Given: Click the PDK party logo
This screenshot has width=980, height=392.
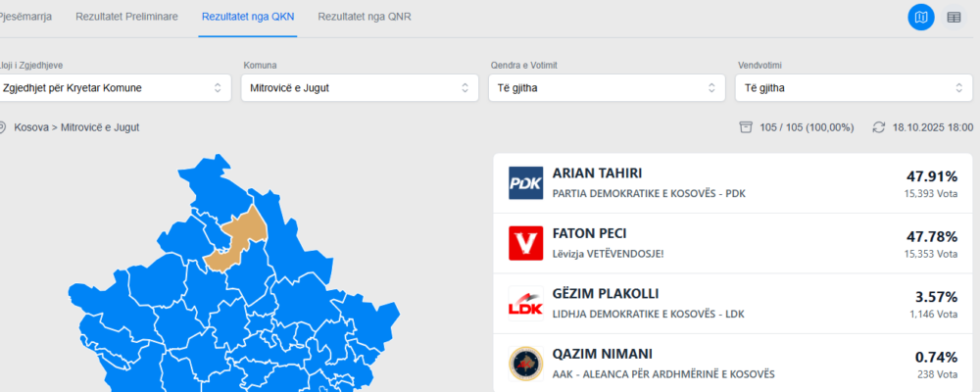Looking at the screenshot, I should click(526, 183).
